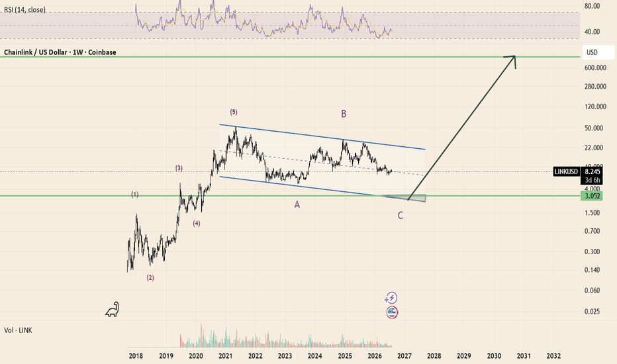Open the USD currency selector
Image resolution: width=617 pixels, height=364 pixels.
click(598, 52)
